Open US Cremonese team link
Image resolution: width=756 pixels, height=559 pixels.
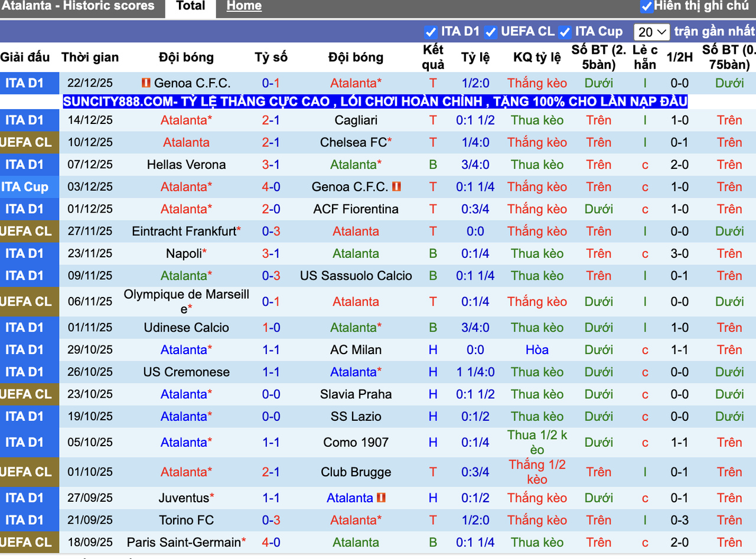(x=186, y=372)
